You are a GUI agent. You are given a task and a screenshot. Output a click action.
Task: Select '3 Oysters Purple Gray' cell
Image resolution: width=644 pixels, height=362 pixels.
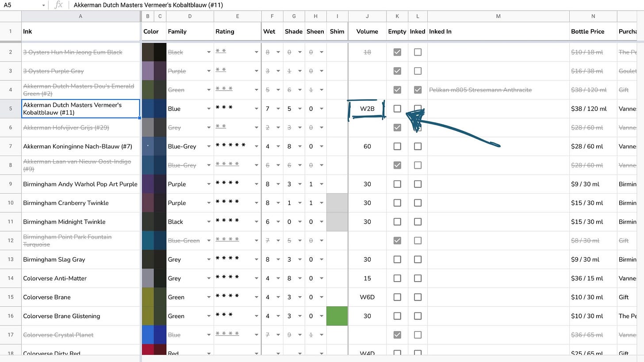[80, 71]
